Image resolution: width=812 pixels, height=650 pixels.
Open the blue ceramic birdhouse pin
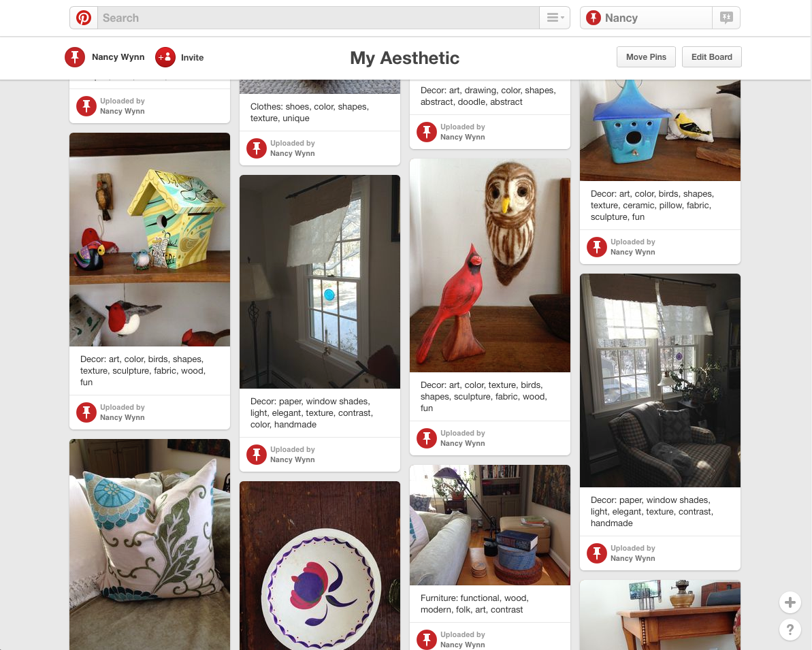pyautogui.click(x=660, y=130)
